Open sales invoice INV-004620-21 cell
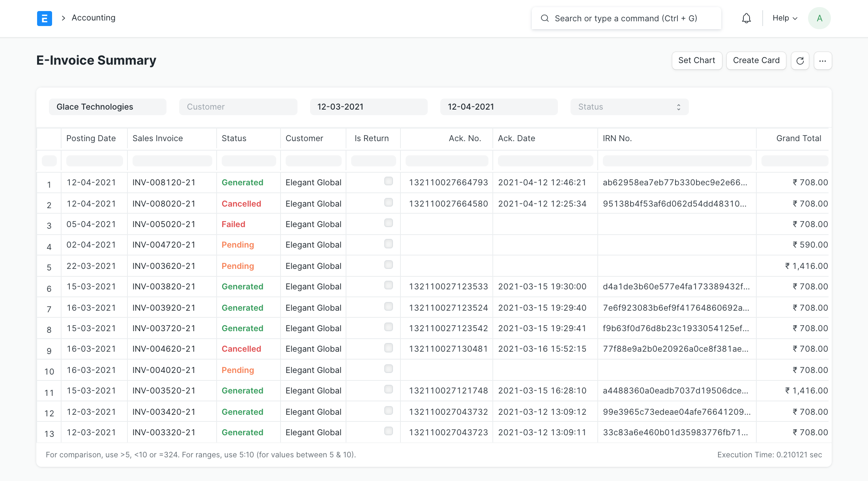This screenshot has height=481, width=868. [x=164, y=349]
